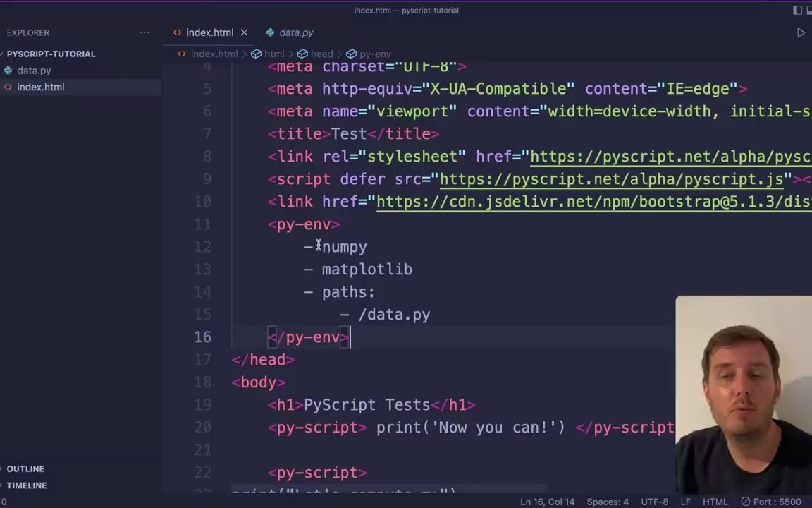Click the cube symbol beside the head breadcrumb
The image size is (812, 508).
302,54
